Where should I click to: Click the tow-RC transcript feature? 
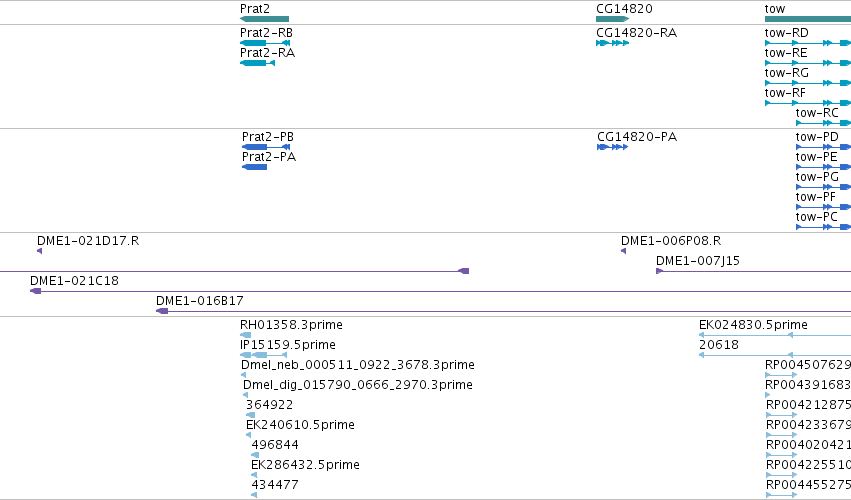coord(823,123)
